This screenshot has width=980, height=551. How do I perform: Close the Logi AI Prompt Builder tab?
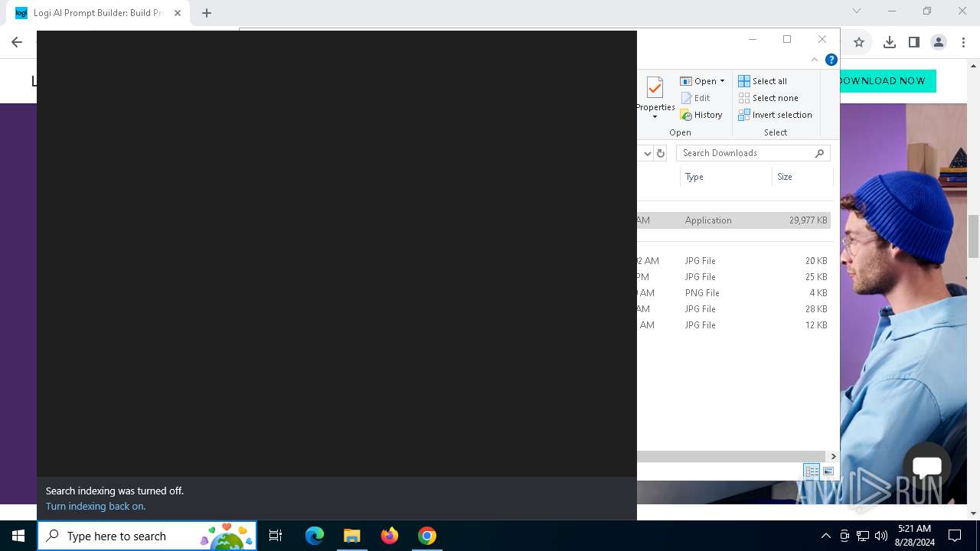(178, 13)
